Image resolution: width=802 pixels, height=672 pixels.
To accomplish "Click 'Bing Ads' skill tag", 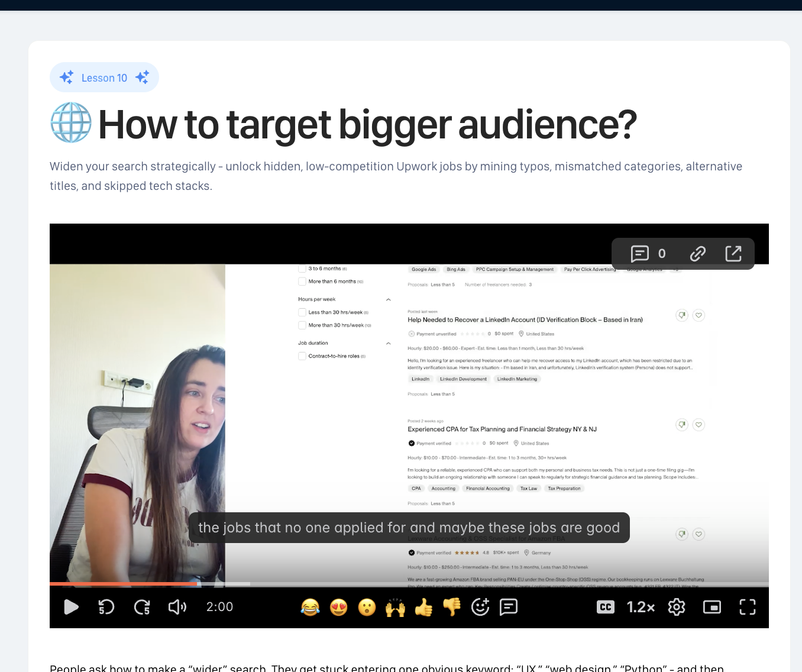I will pyautogui.click(x=456, y=269).
